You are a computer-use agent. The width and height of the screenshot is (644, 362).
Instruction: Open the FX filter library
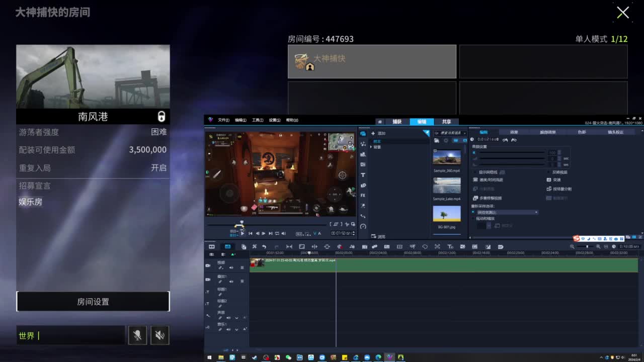[x=363, y=195]
